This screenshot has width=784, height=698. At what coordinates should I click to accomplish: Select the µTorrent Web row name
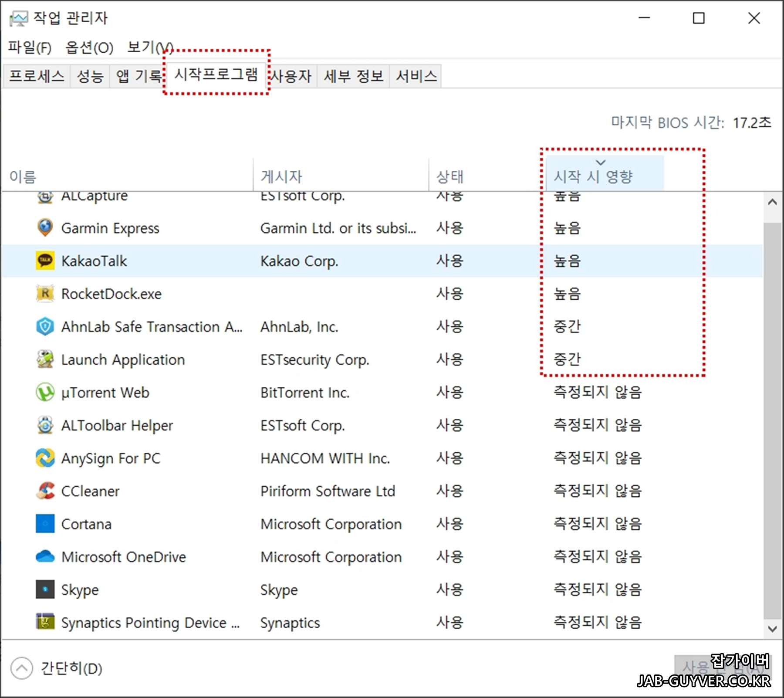click(105, 393)
